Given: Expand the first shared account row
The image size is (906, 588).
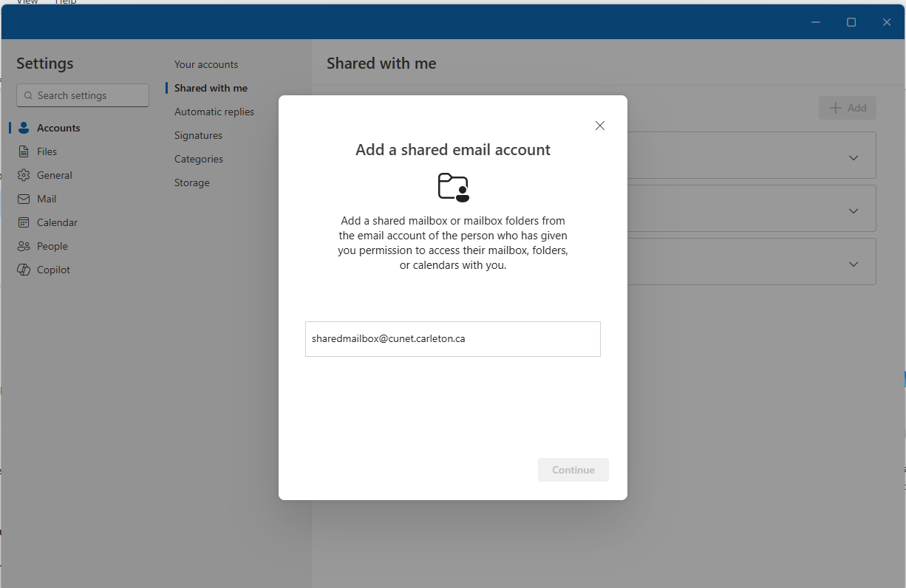Looking at the screenshot, I should point(854,158).
